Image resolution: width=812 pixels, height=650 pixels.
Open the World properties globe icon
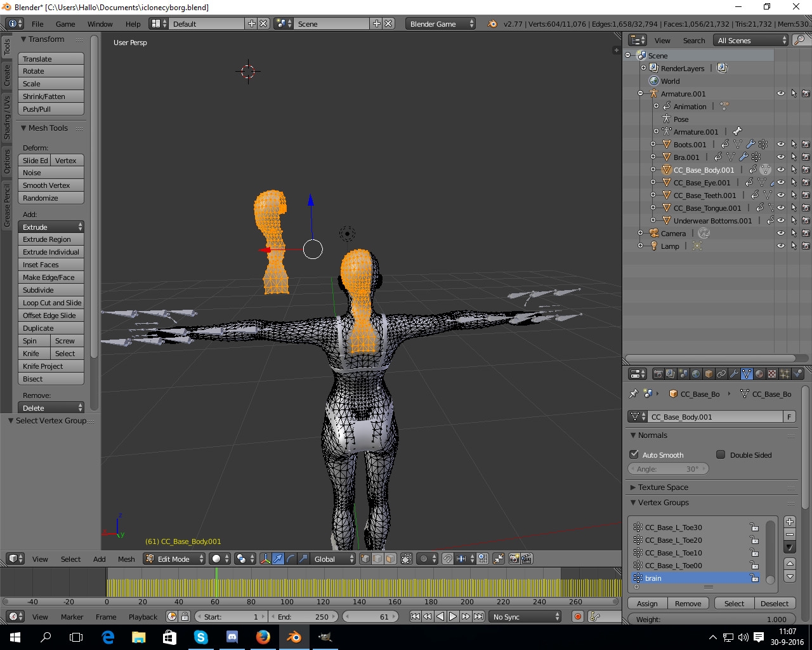[x=696, y=374]
